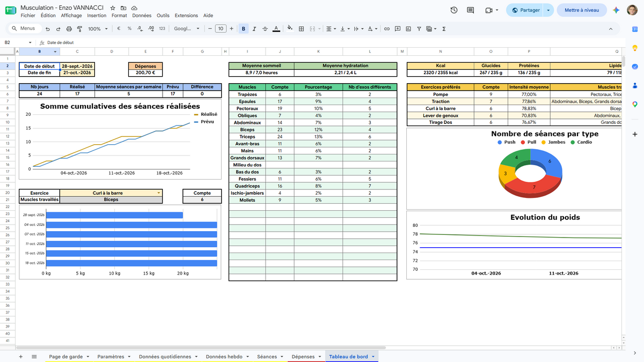Screen dimensions: 644x362
Task: Toggle bold formatting
Action: 244,29
